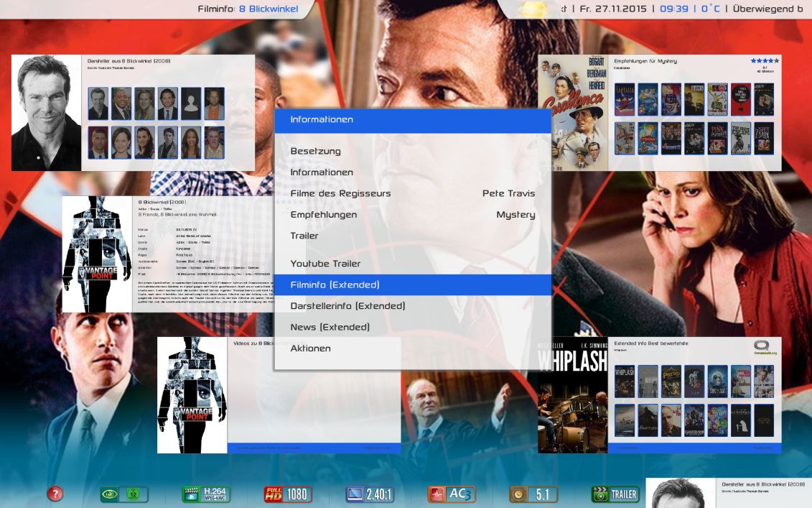812x508 pixels.
Task: Click the 0 °C temperature reading
Action: pyautogui.click(x=711, y=9)
